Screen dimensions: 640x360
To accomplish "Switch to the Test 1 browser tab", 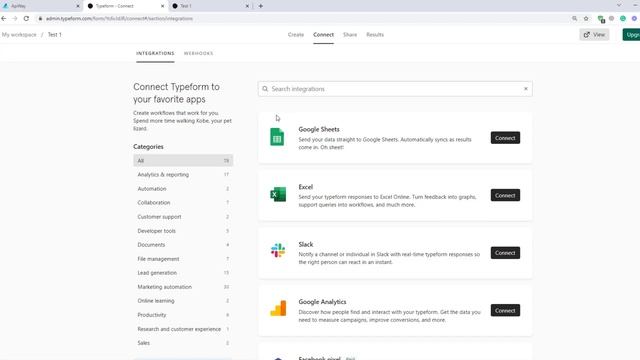I will coord(210,6).
